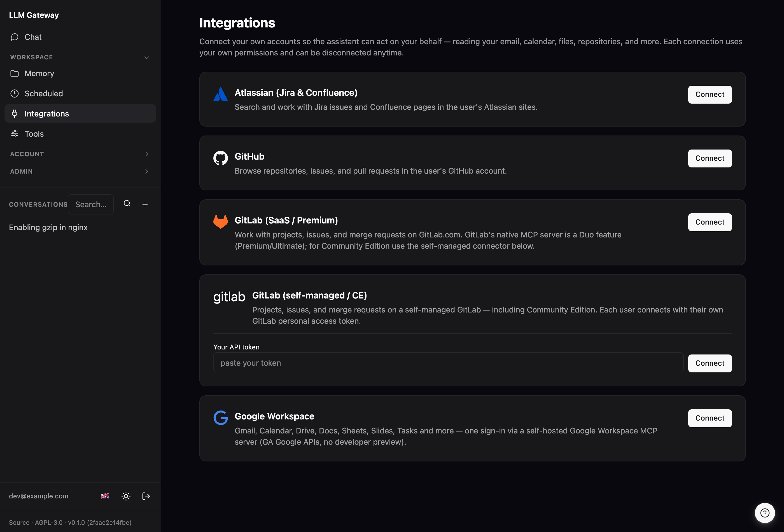Toggle light theme with sun icon
784x532 pixels.
126,496
